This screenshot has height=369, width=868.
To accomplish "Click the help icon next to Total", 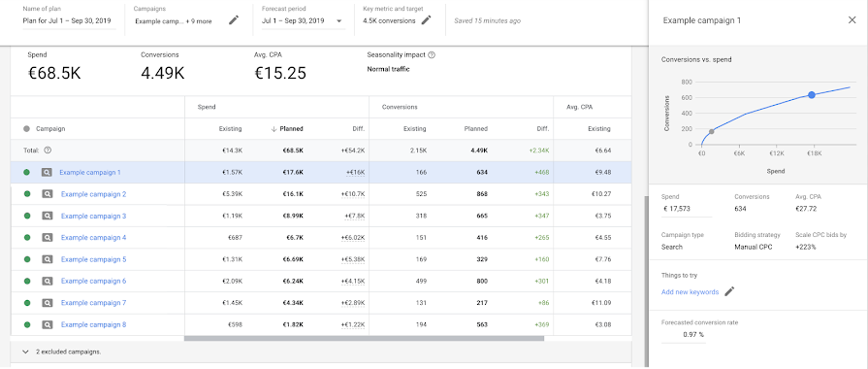I will coord(48,151).
